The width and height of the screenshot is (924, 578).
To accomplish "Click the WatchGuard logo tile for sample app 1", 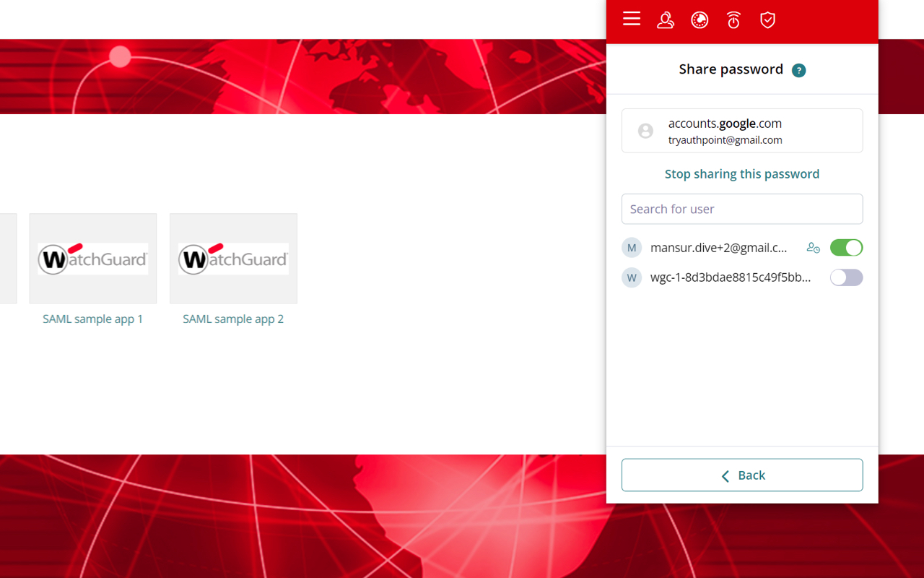I will click(x=92, y=258).
